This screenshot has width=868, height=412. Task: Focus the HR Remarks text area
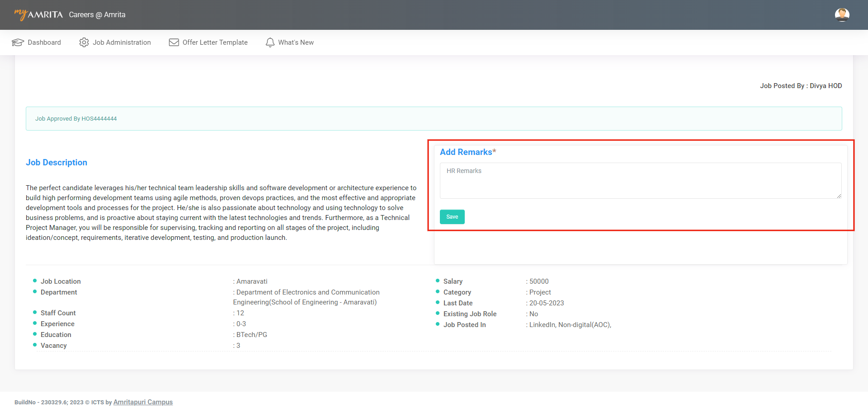point(640,181)
